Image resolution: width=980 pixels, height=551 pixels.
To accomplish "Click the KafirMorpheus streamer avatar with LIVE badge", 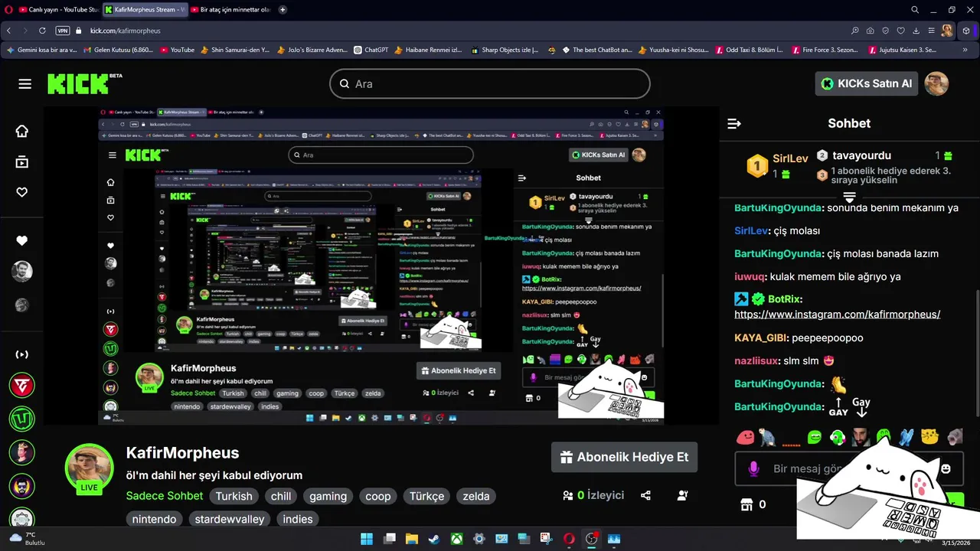I will click(x=90, y=468).
